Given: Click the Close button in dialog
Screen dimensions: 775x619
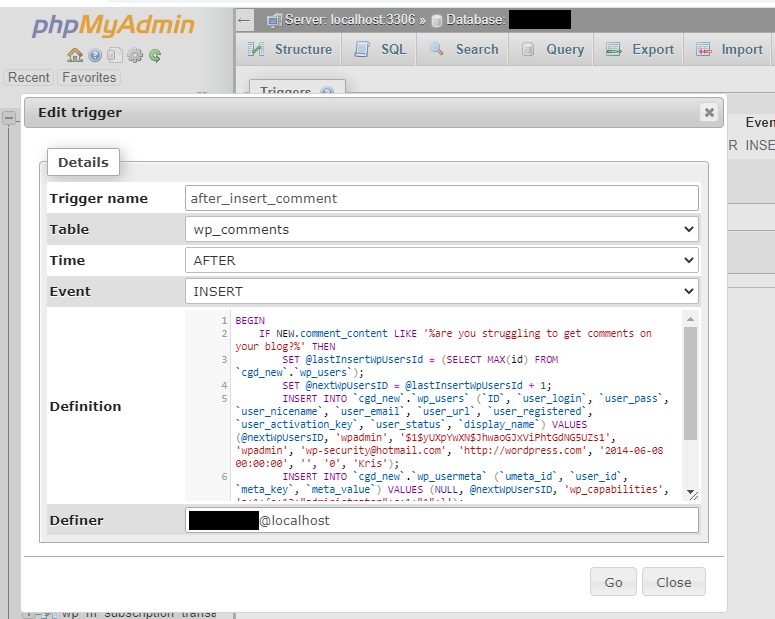Looking at the screenshot, I should [673, 582].
